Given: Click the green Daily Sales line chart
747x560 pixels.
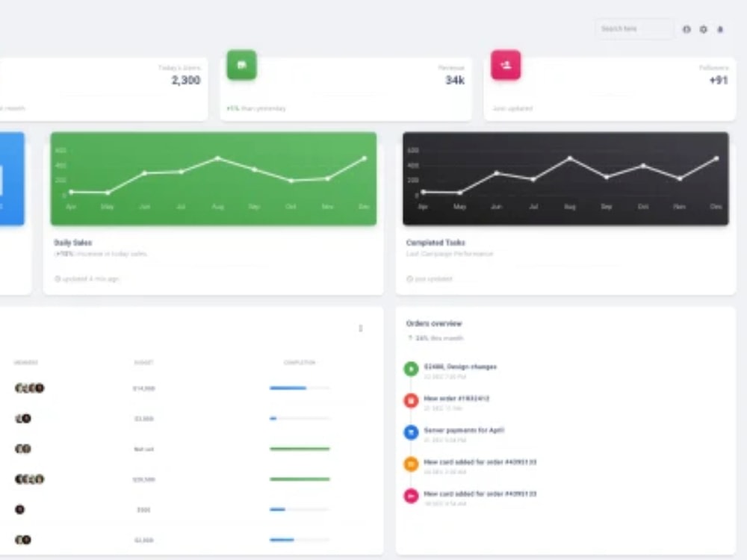Looking at the screenshot, I should coord(214,178).
